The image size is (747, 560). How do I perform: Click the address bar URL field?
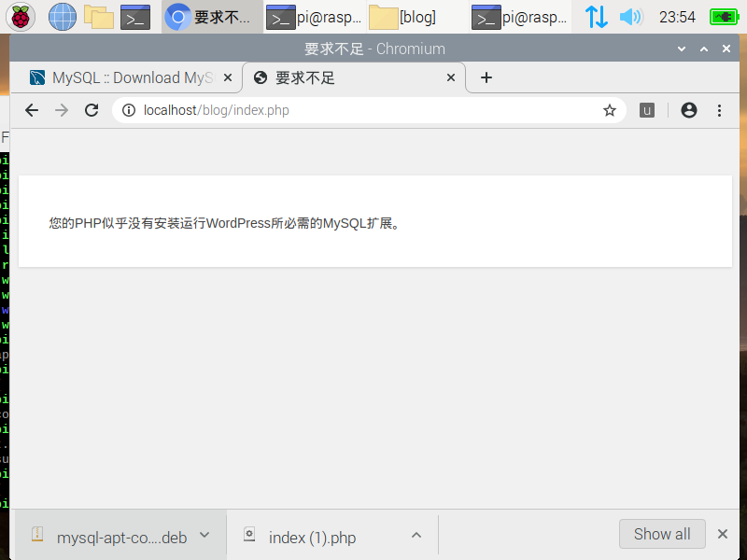[364, 110]
